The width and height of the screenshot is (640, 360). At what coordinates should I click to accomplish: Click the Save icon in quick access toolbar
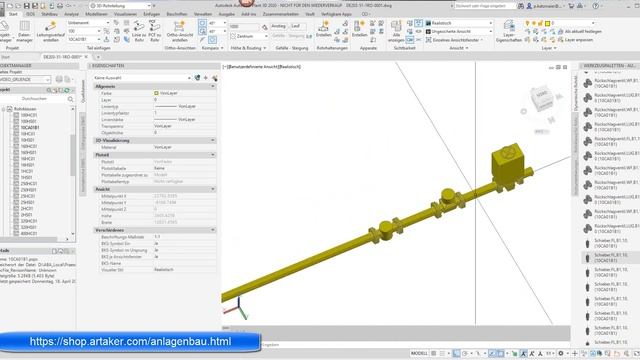pos(27,6)
